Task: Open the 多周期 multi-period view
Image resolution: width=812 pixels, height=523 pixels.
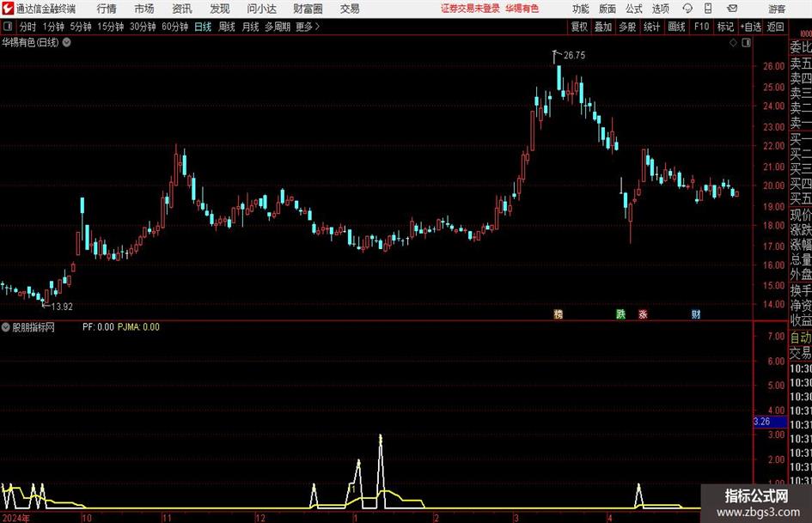Action: (x=278, y=27)
